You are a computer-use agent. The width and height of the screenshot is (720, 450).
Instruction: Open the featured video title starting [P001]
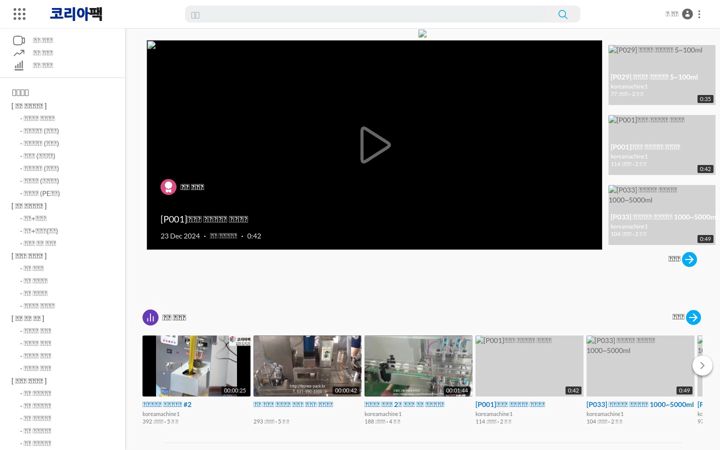(x=204, y=219)
